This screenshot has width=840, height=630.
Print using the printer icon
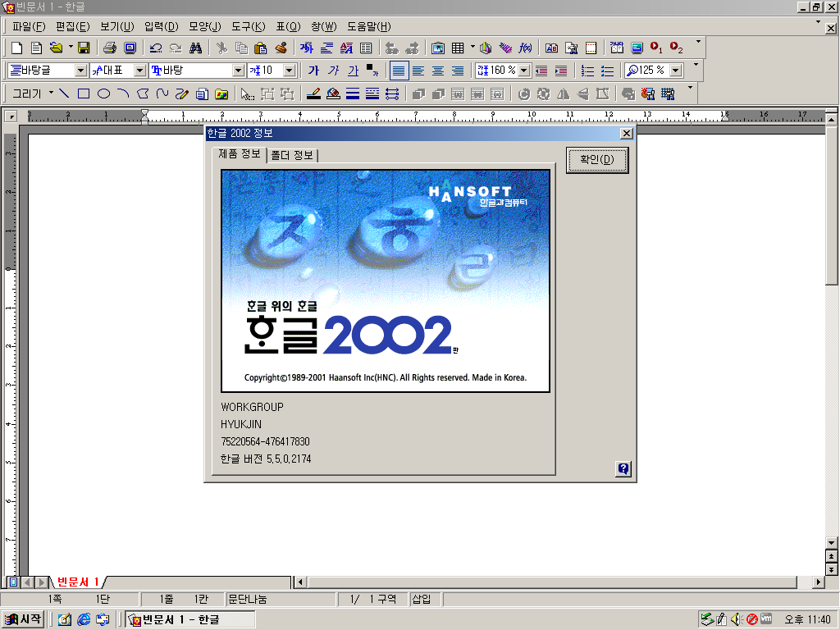pos(110,48)
